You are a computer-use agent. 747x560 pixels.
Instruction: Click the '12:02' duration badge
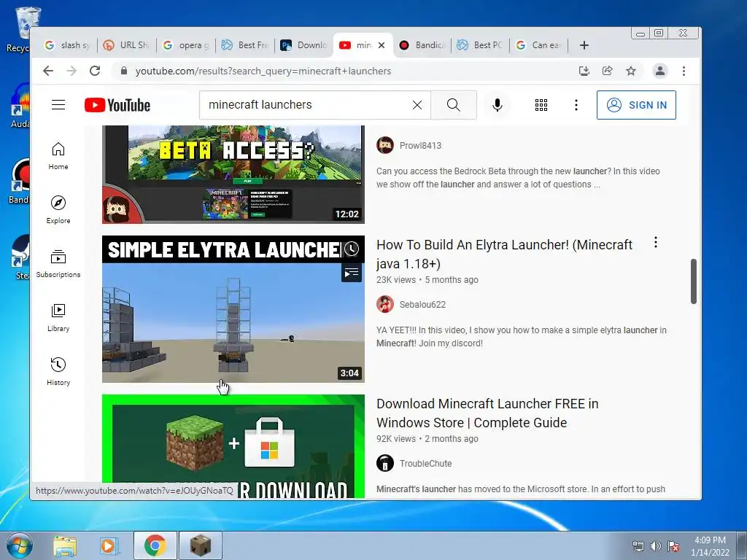(347, 214)
